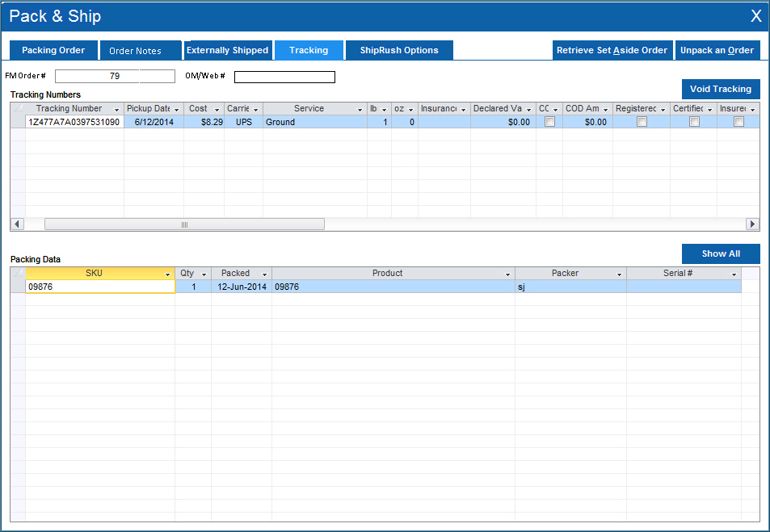Open Service column filter arrow
The height and width of the screenshot is (532, 770).
[x=360, y=109]
